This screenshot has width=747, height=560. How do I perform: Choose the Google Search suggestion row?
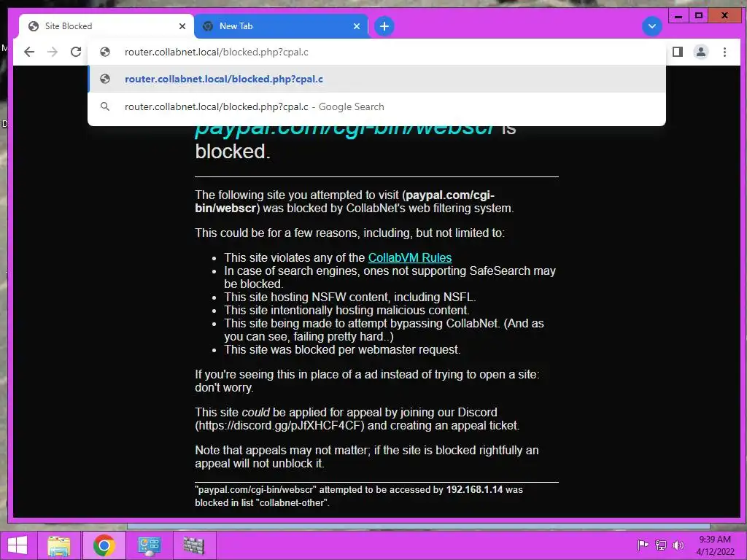click(376, 106)
